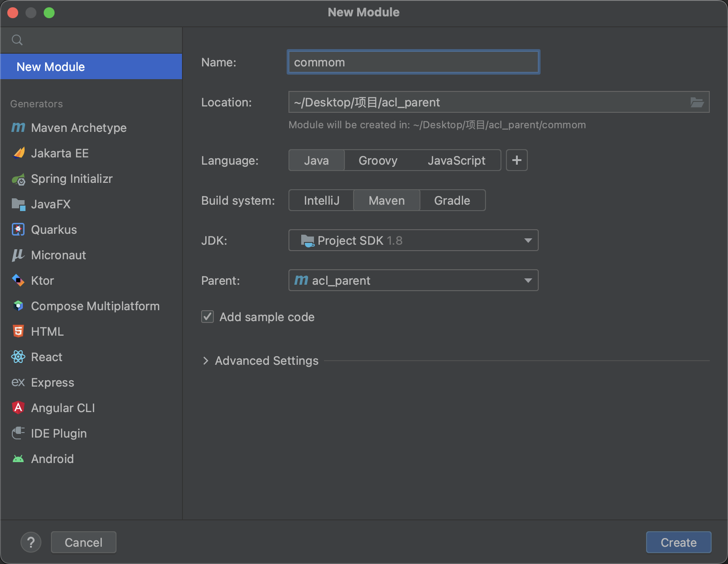This screenshot has width=728, height=564.
Task: Expand the Advanced Settings section
Action: tap(206, 361)
